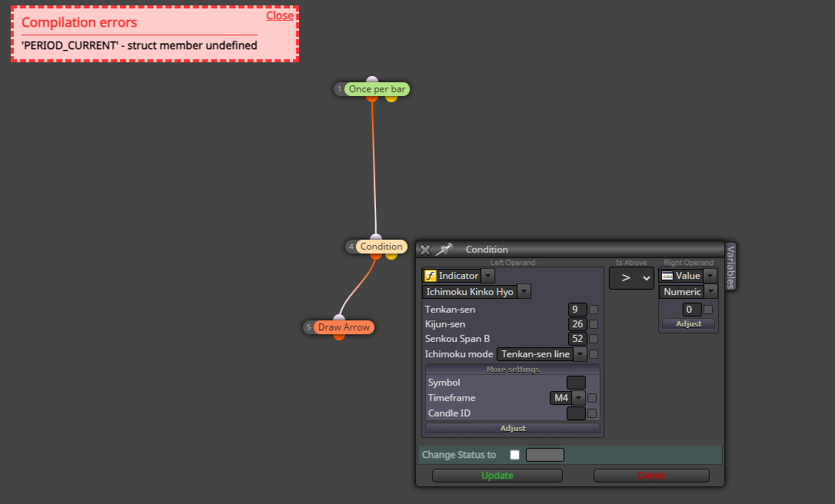Image resolution: width=835 pixels, height=504 pixels.
Task: Select the Draw Arrow block
Action: [x=344, y=327]
